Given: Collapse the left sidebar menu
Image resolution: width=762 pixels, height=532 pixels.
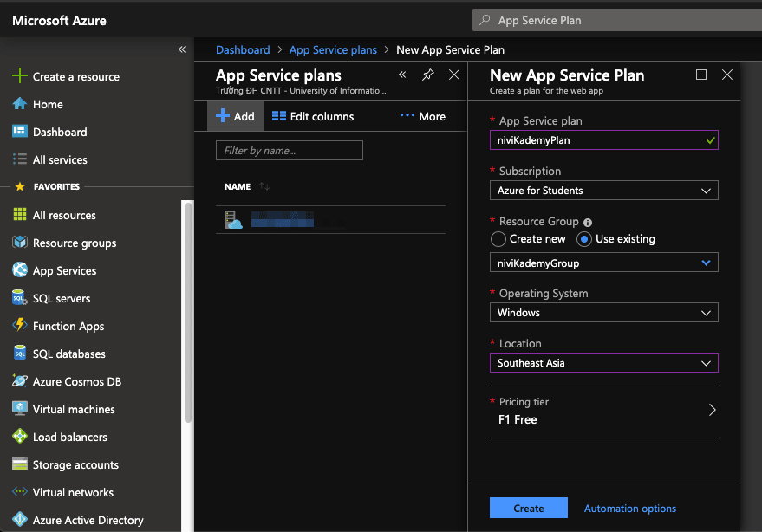Looking at the screenshot, I should click(182, 49).
